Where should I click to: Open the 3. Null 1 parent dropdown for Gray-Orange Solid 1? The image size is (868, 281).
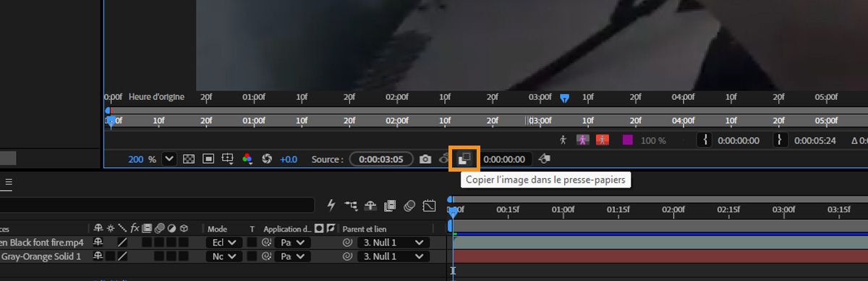point(393,256)
